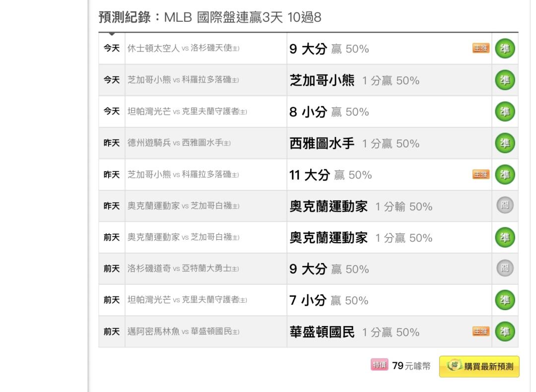Click the 特價 price badge

point(379,366)
